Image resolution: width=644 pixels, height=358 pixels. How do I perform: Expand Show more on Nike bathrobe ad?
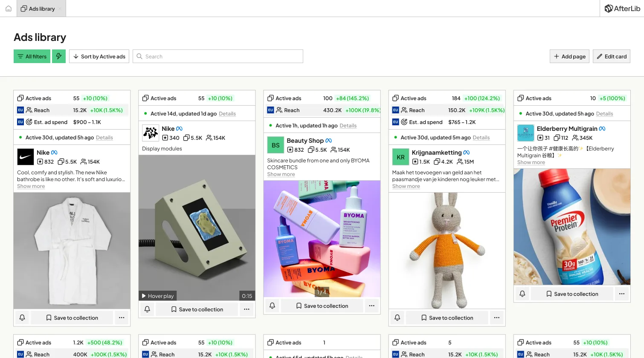tap(31, 186)
